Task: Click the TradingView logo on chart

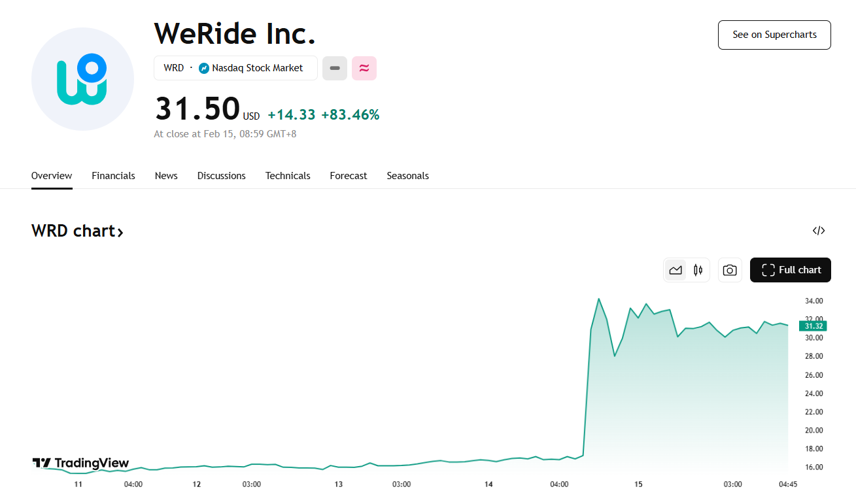Action: [x=80, y=463]
